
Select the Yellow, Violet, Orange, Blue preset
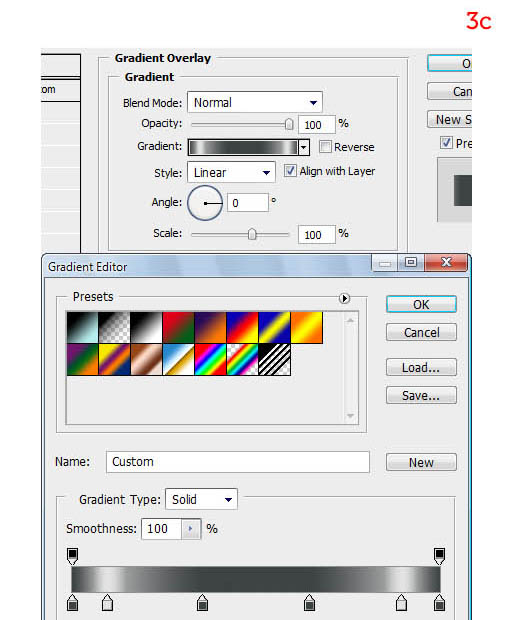click(x=114, y=359)
